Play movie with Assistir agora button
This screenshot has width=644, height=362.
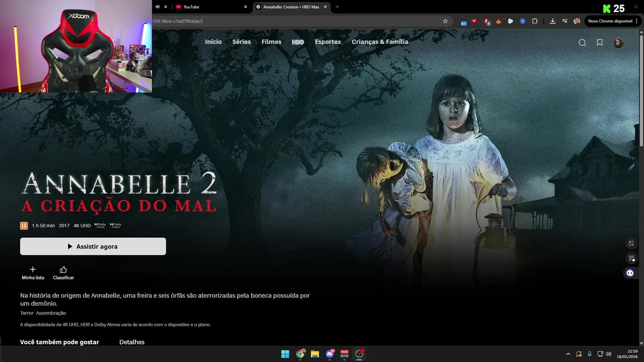(93, 246)
